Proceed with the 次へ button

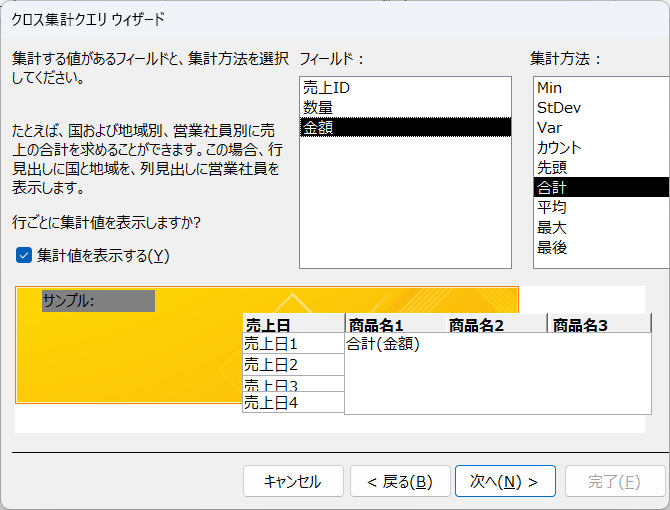[x=505, y=481]
